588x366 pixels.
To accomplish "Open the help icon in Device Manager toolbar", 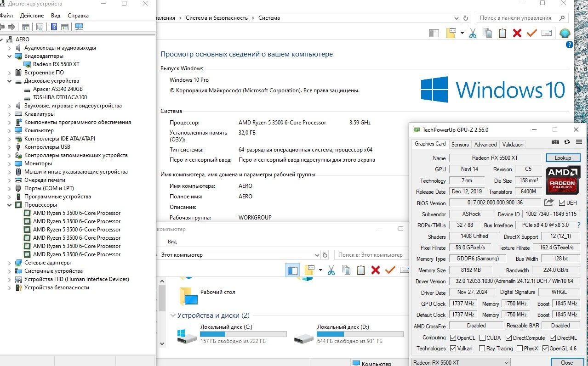I will [54, 27].
